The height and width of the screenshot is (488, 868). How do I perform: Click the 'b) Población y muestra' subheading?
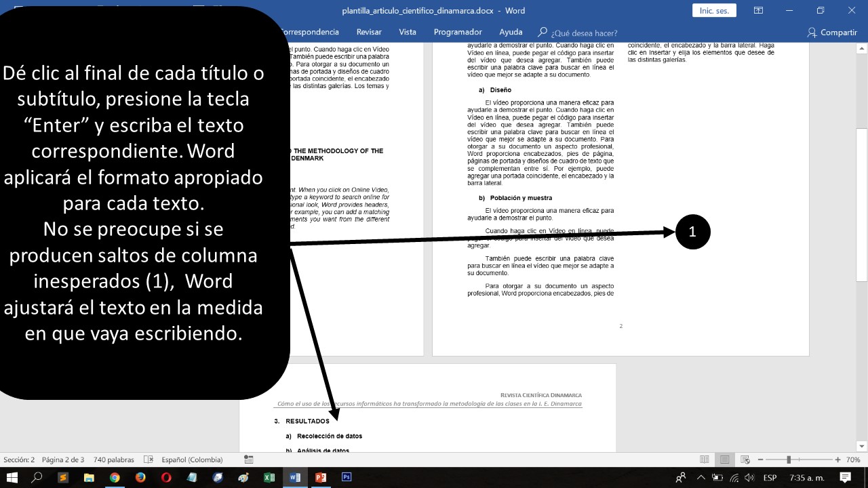tap(515, 198)
